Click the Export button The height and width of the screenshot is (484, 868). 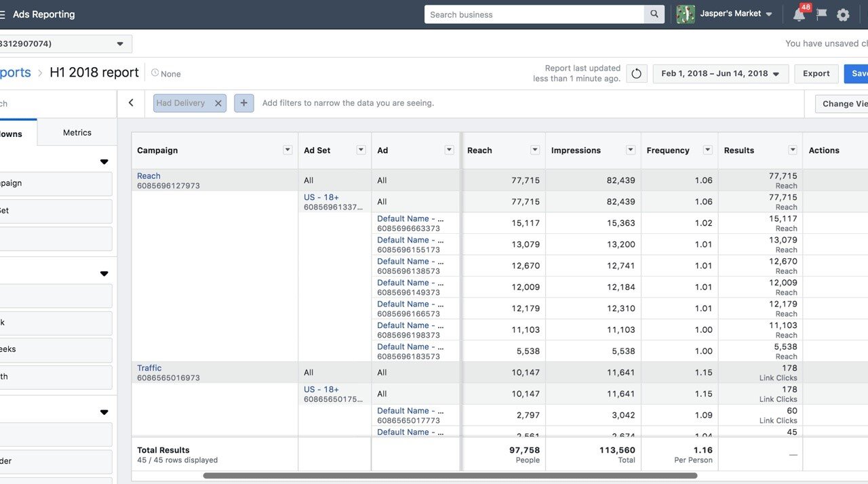pyautogui.click(x=816, y=74)
